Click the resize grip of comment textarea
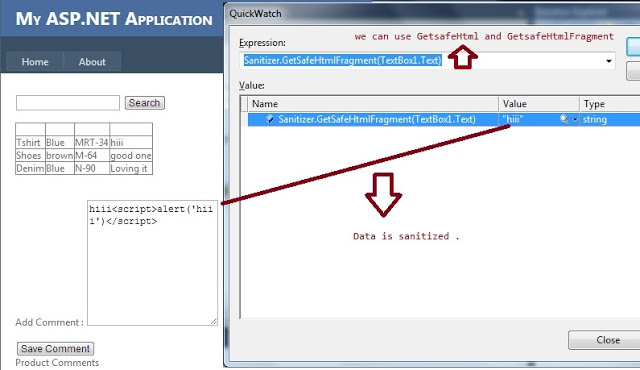Image resolution: width=640 pixels, height=370 pixels. [213, 321]
